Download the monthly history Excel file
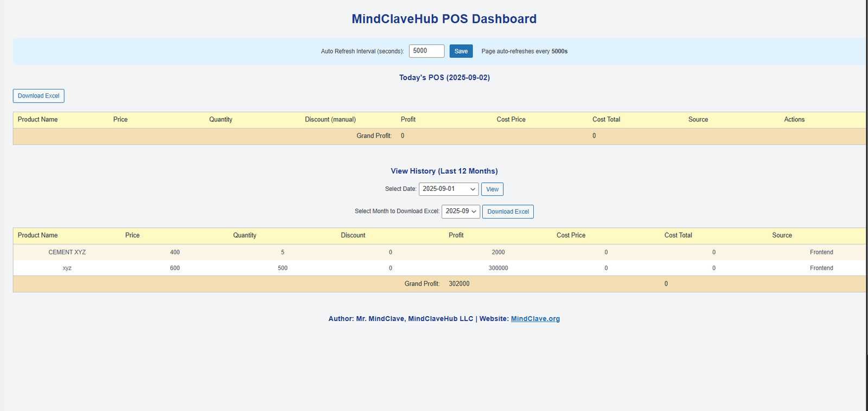Image resolution: width=868 pixels, height=411 pixels. click(508, 211)
